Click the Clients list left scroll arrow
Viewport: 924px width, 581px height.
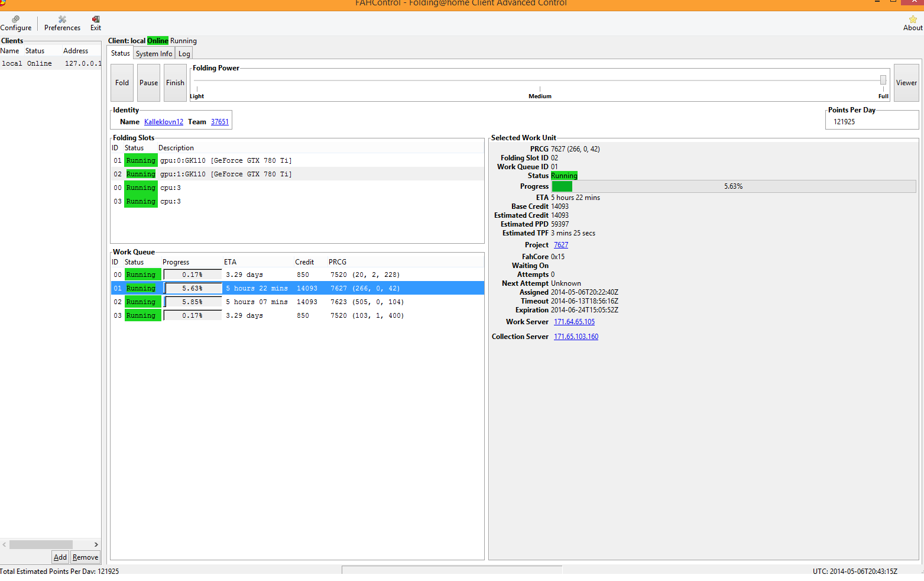[4, 544]
